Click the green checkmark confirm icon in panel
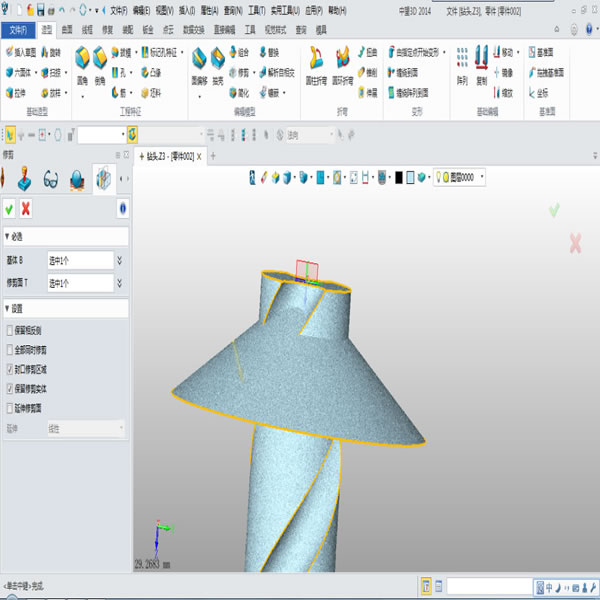 (x=9, y=208)
